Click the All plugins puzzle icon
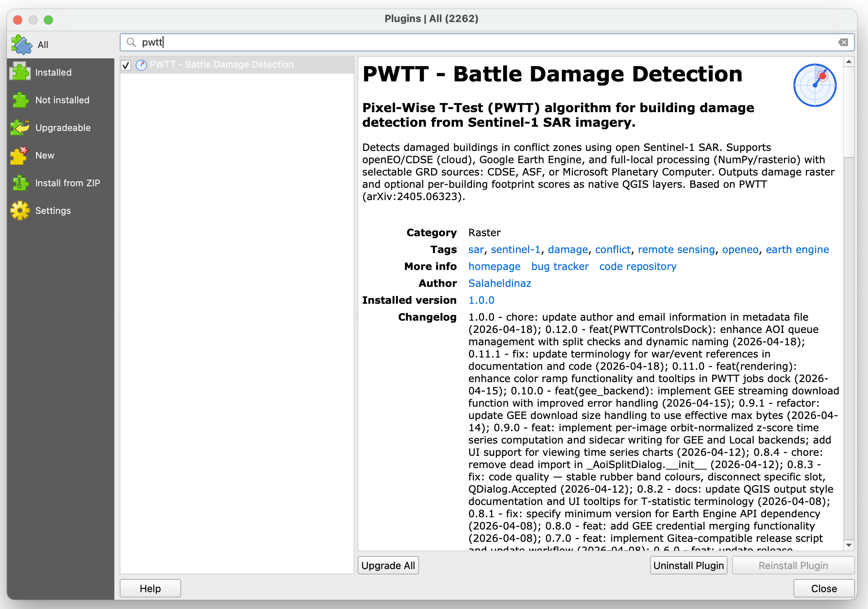Screen dimensions: 868x609 [21, 45]
